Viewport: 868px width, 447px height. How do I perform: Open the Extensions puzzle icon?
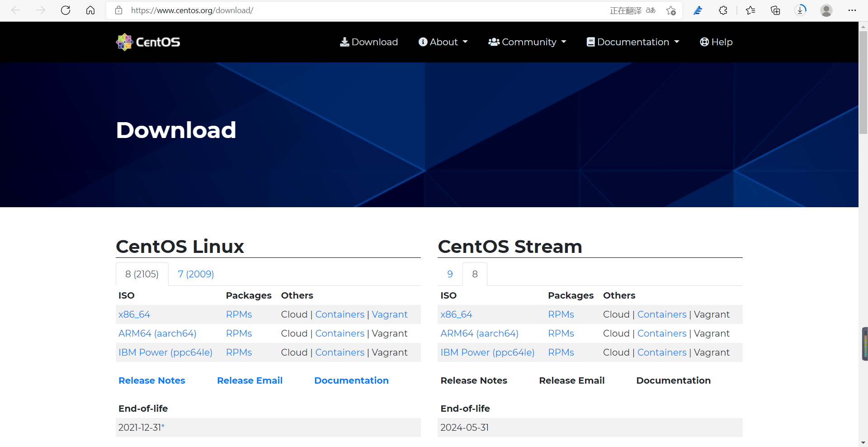point(723,10)
